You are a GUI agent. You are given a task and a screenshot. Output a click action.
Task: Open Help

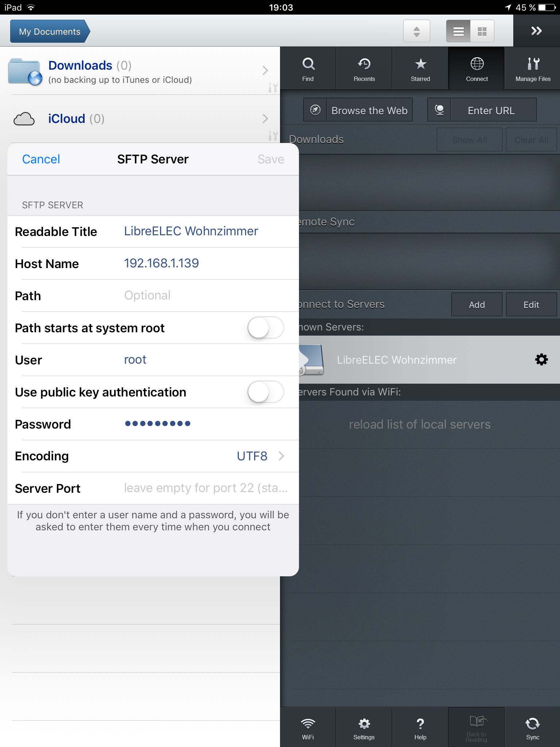[420, 728]
